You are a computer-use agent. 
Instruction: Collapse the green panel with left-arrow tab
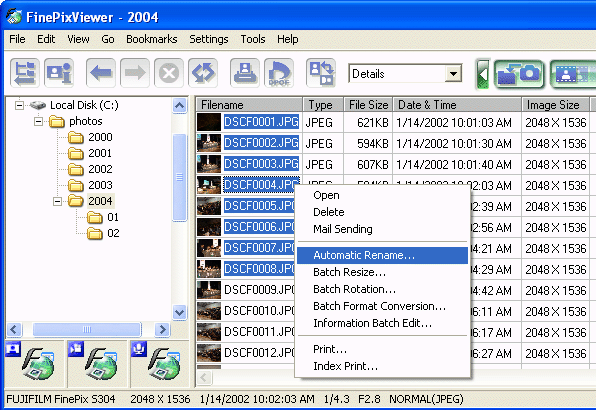483,73
